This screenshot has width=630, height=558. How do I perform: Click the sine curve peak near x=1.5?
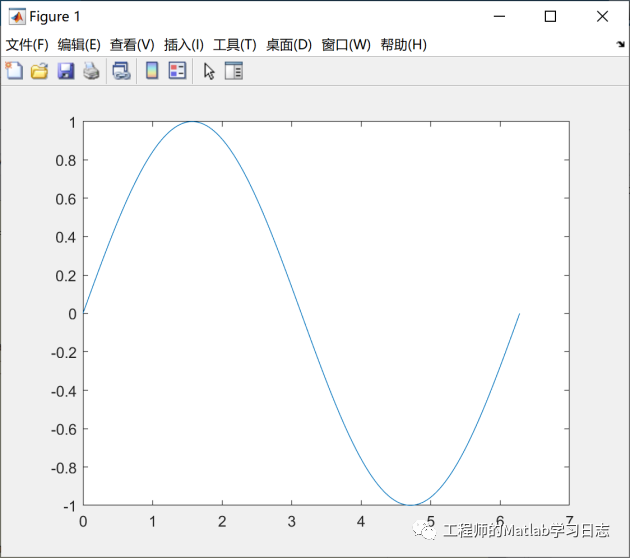(x=192, y=122)
